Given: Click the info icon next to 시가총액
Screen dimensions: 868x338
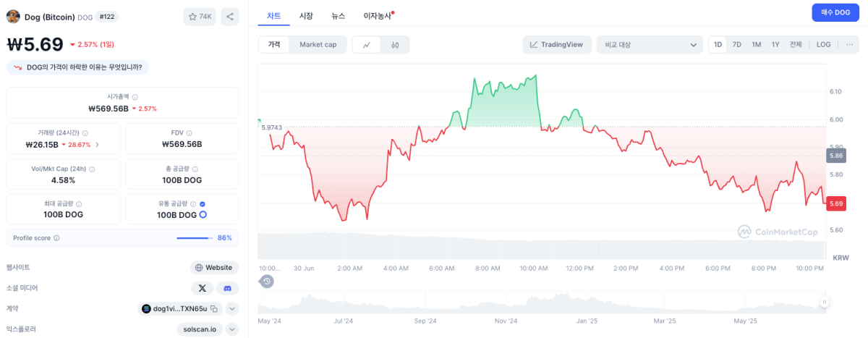Looking at the screenshot, I should click(x=135, y=97).
